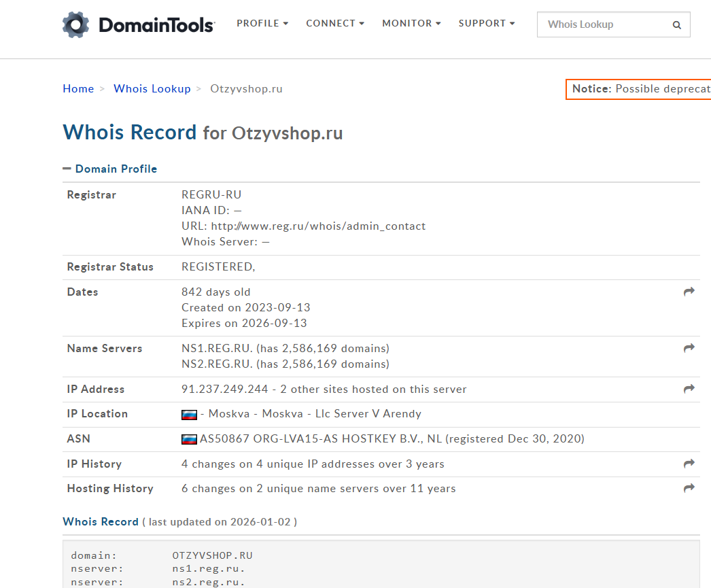Image resolution: width=711 pixels, height=588 pixels.
Task: Open the SUPPORT dropdown menu
Action: pyautogui.click(x=487, y=23)
